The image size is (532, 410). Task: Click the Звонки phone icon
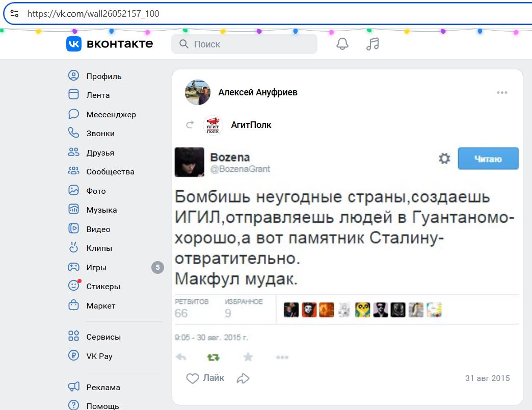tap(73, 133)
